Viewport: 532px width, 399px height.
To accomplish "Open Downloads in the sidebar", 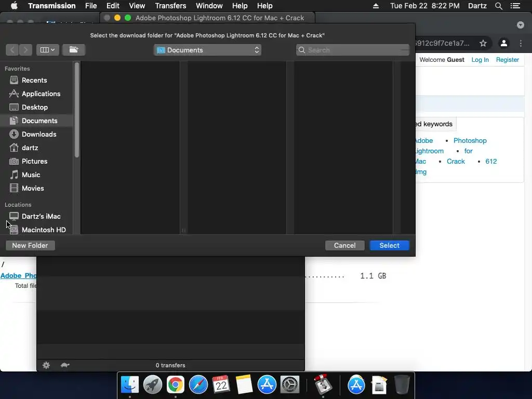I will [x=38, y=135].
